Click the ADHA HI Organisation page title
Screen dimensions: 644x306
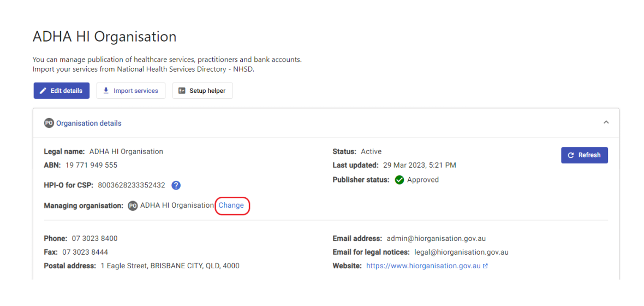[104, 37]
